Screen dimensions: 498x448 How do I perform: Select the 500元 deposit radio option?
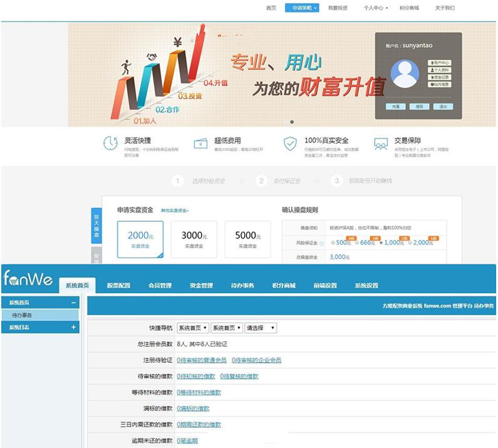point(332,242)
